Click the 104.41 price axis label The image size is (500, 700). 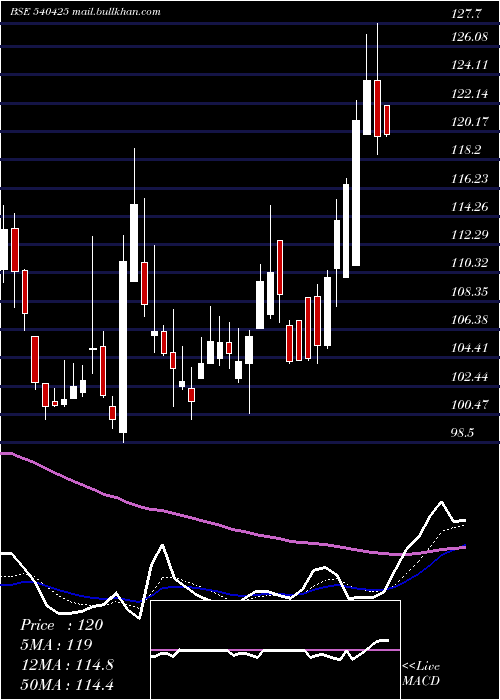(x=470, y=348)
